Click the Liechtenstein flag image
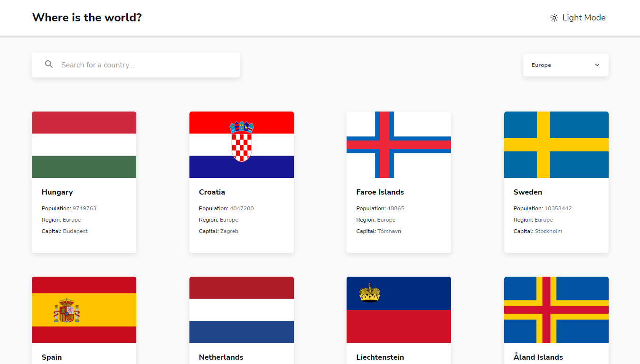Viewport: 640px width, 364px height. point(399,309)
